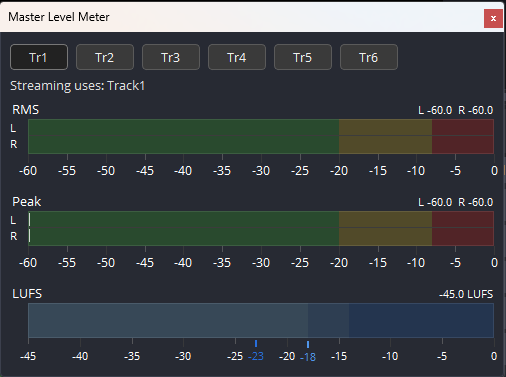Click the LUFS section label
The width and height of the screenshot is (506, 377).
pos(27,294)
